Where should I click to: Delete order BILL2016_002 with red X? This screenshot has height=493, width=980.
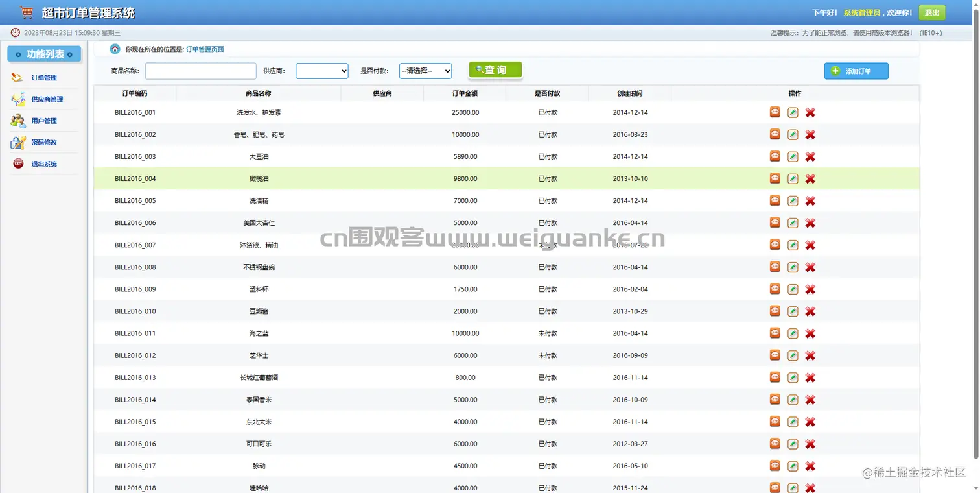pyautogui.click(x=810, y=135)
